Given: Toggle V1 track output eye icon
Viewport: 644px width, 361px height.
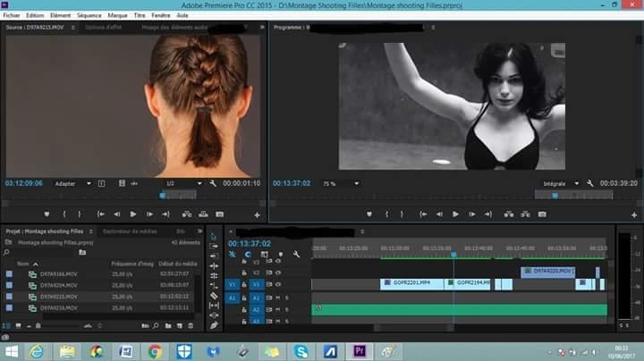Looking at the screenshot, I should click(278, 284).
